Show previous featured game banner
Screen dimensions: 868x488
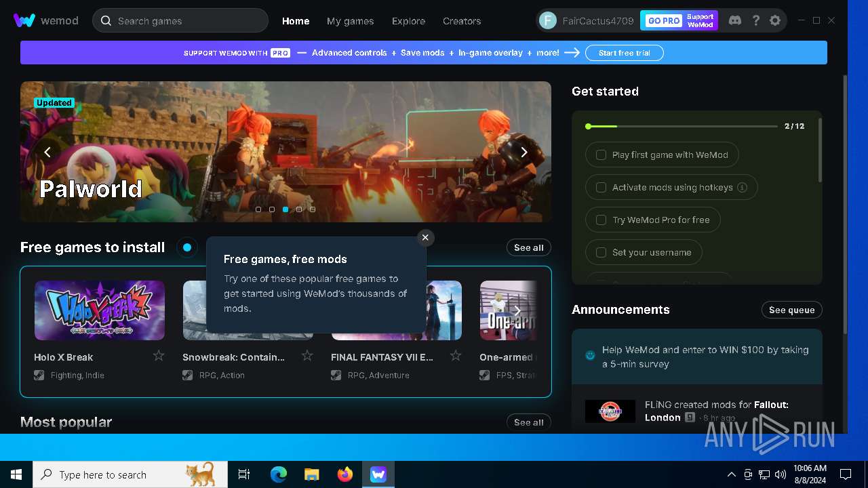pos(47,152)
